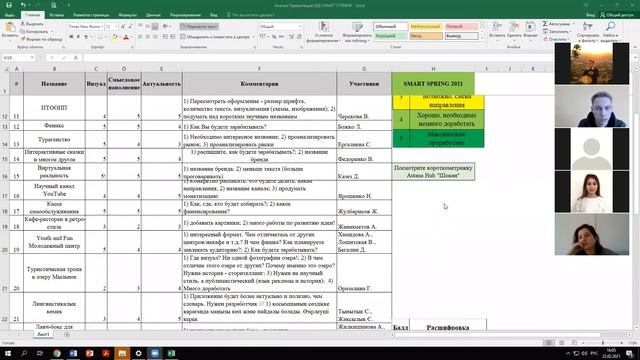Center text horizontally

coord(147,37)
